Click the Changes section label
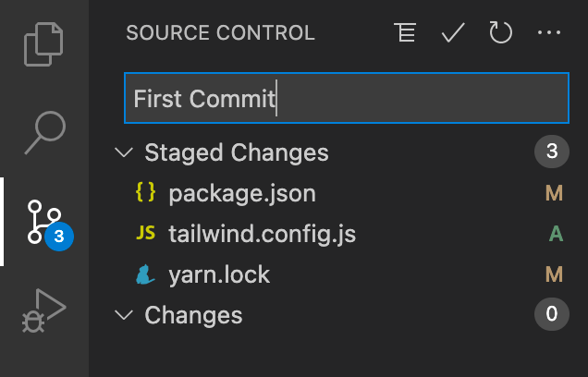The height and width of the screenshot is (377, 588). pos(193,315)
